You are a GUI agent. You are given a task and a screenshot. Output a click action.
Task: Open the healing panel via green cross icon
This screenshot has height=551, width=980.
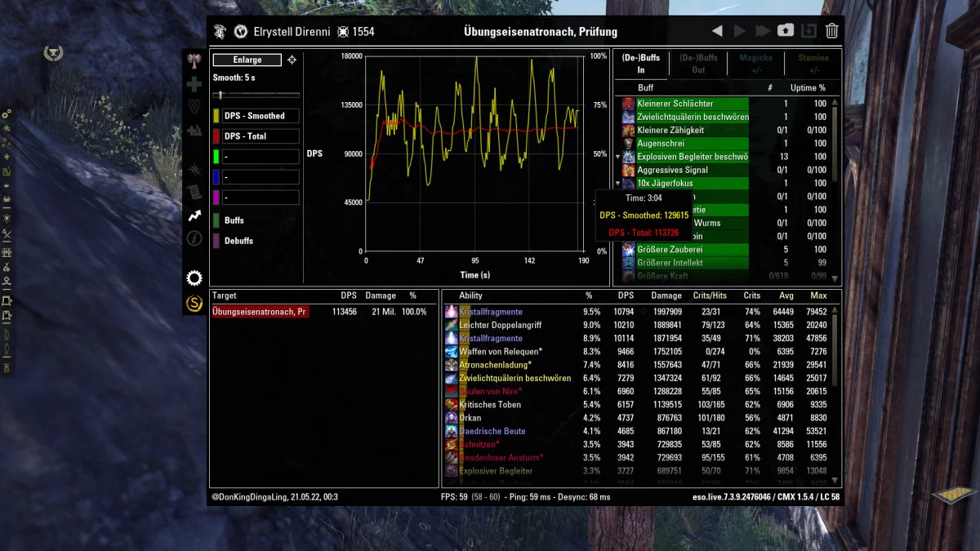pyautogui.click(x=194, y=84)
